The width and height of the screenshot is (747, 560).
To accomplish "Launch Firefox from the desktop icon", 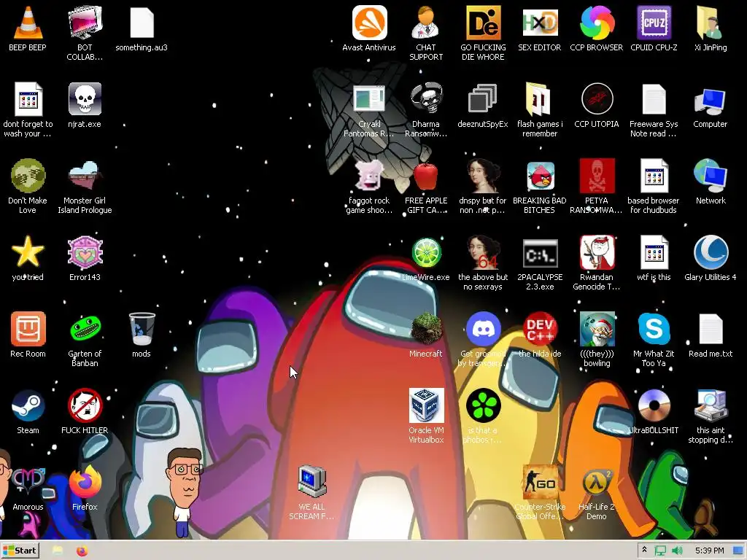I will coord(85,482).
